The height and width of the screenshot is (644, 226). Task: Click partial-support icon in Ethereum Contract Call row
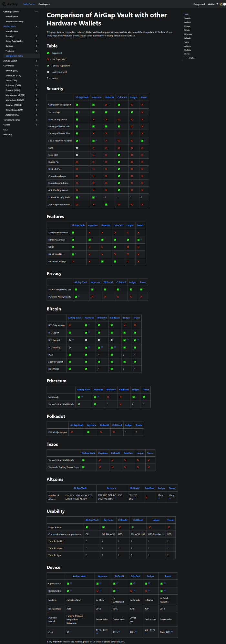click(x=78, y=404)
